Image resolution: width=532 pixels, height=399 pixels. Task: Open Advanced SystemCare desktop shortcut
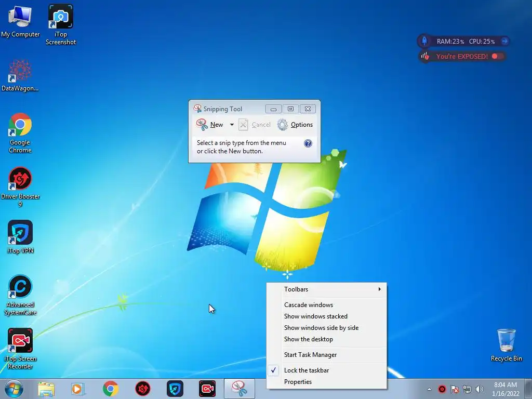point(20,295)
